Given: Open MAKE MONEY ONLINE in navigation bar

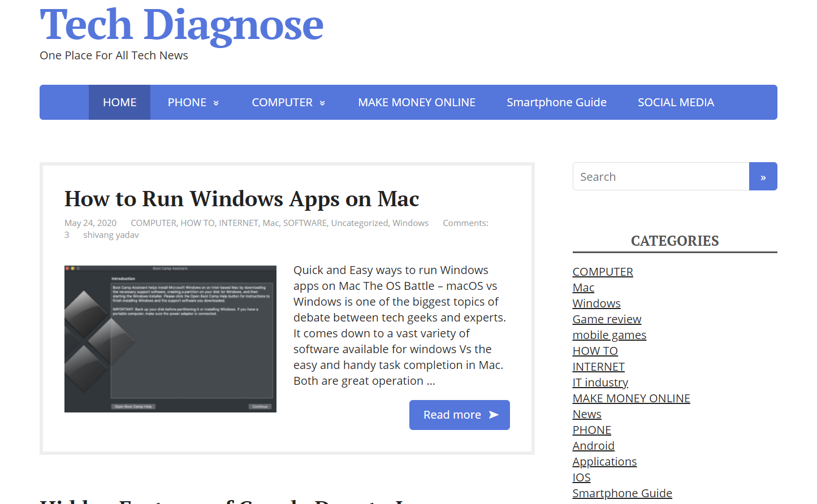Looking at the screenshot, I should (416, 102).
